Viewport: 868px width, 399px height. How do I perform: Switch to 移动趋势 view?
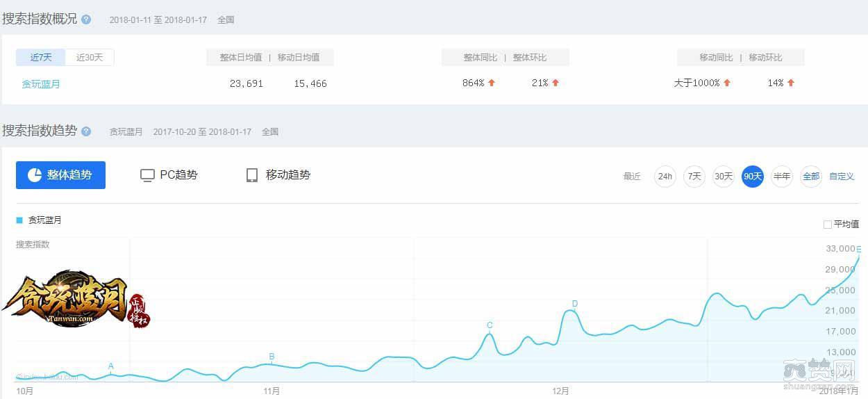(x=278, y=175)
